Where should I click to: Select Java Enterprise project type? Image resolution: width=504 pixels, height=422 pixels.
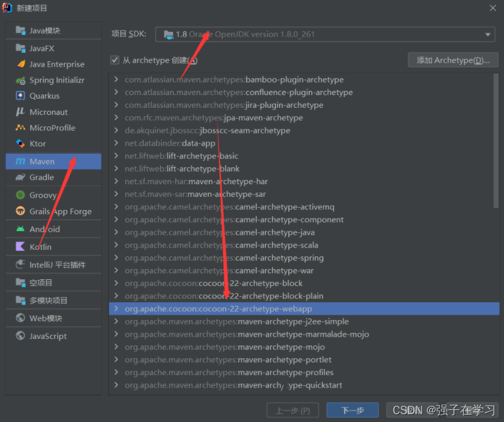tap(54, 64)
